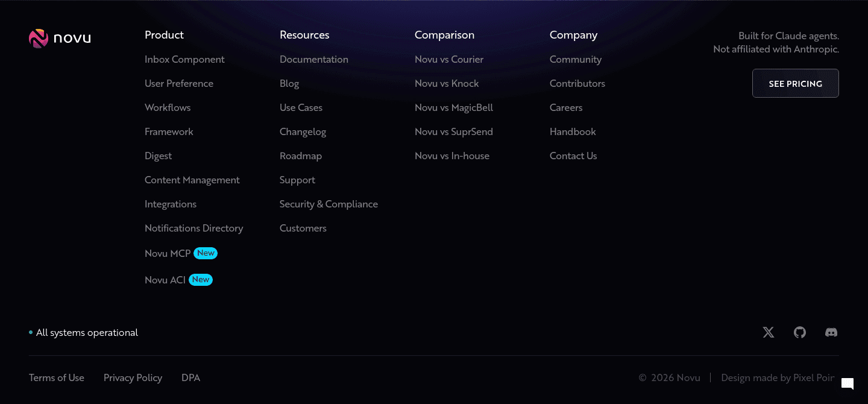Open the Workflows link
868x404 pixels.
[x=168, y=107]
